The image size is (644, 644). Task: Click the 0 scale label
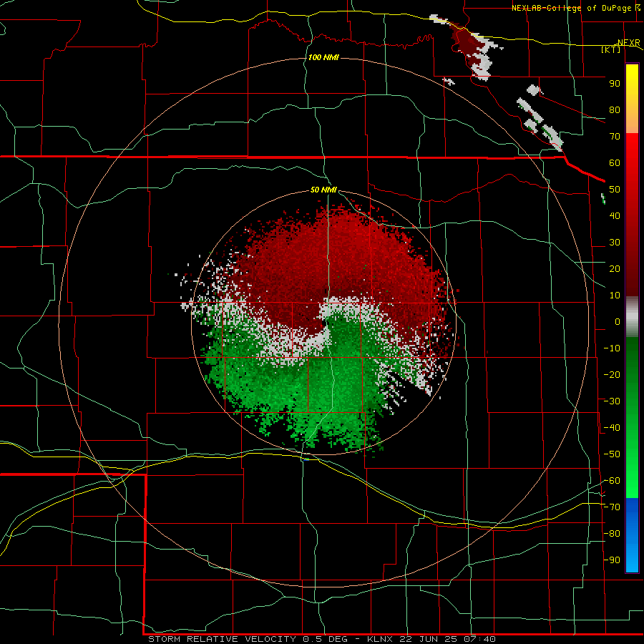[x=618, y=322]
